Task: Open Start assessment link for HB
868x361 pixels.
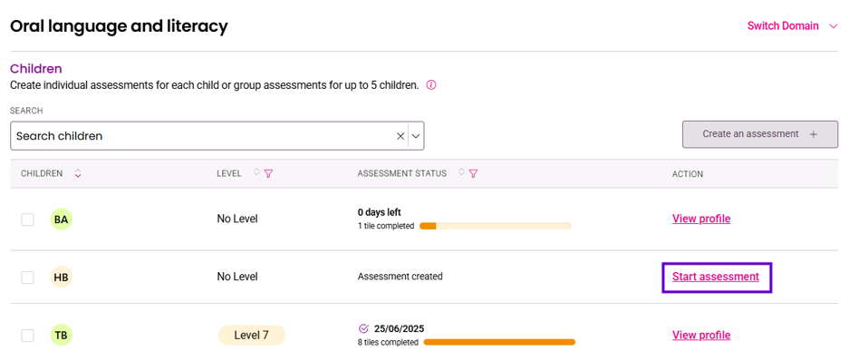Action: 716,276
